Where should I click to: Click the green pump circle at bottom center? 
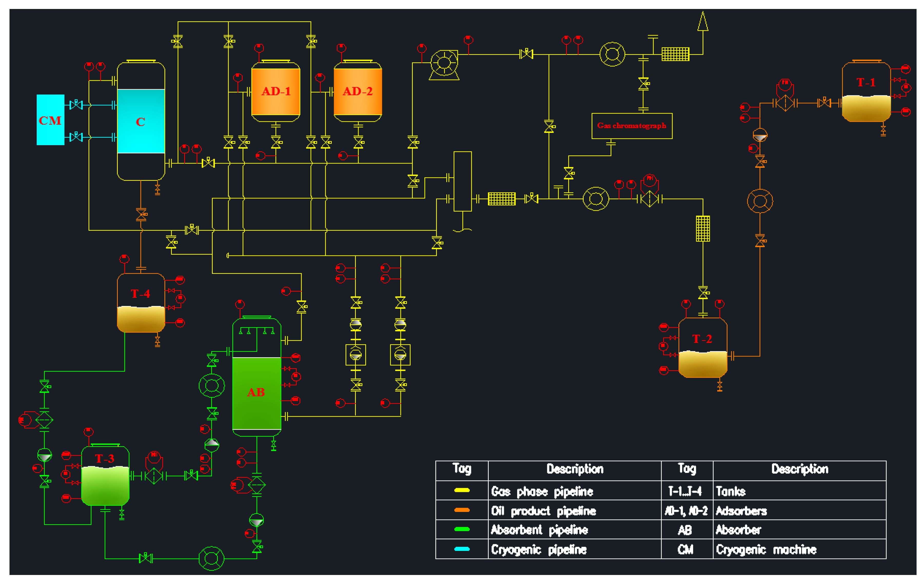click(x=211, y=558)
